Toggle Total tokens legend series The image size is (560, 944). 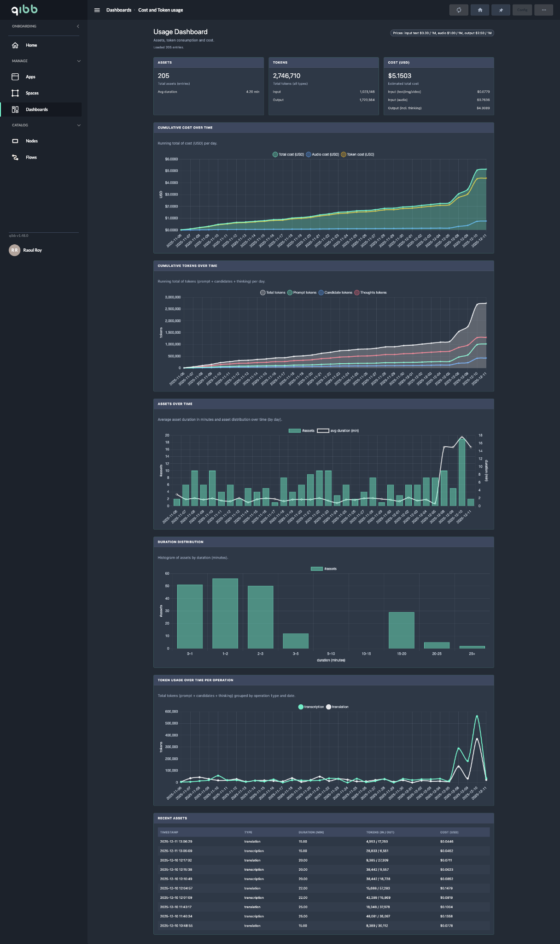(273, 293)
